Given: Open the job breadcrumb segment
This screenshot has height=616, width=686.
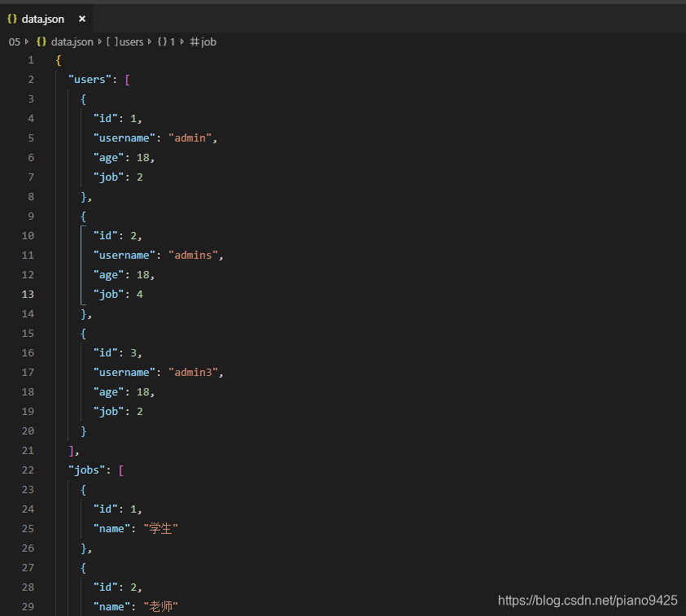Looking at the screenshot, I should click(208, 42).
